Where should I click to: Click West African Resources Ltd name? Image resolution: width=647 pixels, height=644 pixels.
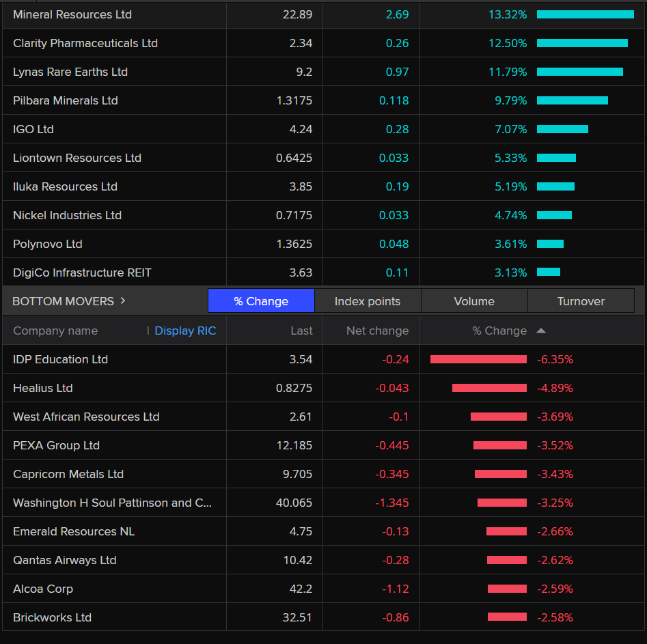coord(86,417)
